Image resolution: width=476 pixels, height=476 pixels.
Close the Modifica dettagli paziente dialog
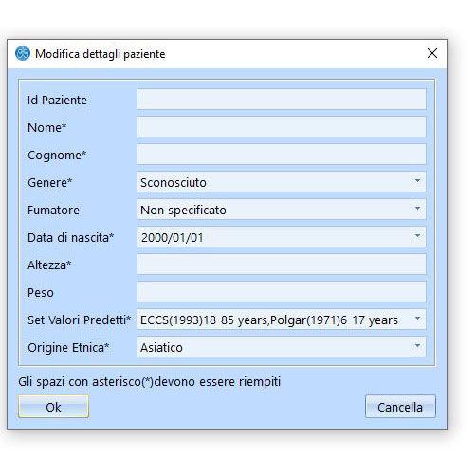coord(432,53)
